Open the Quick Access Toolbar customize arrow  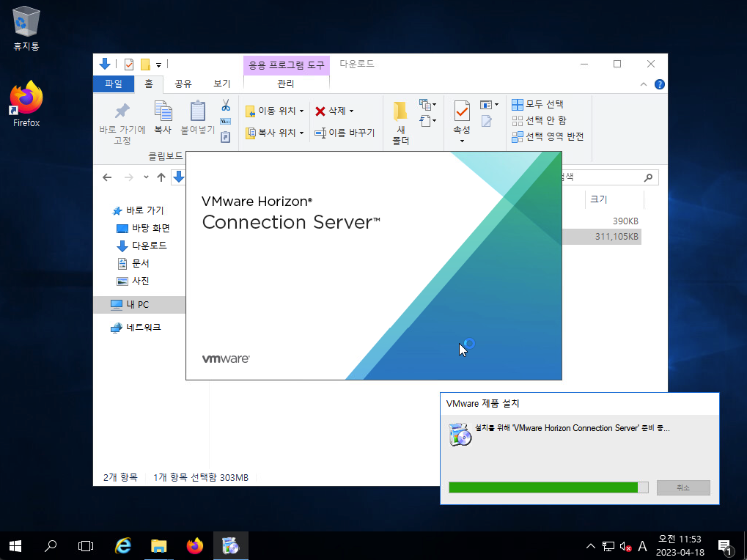click(x=158, y=65)
